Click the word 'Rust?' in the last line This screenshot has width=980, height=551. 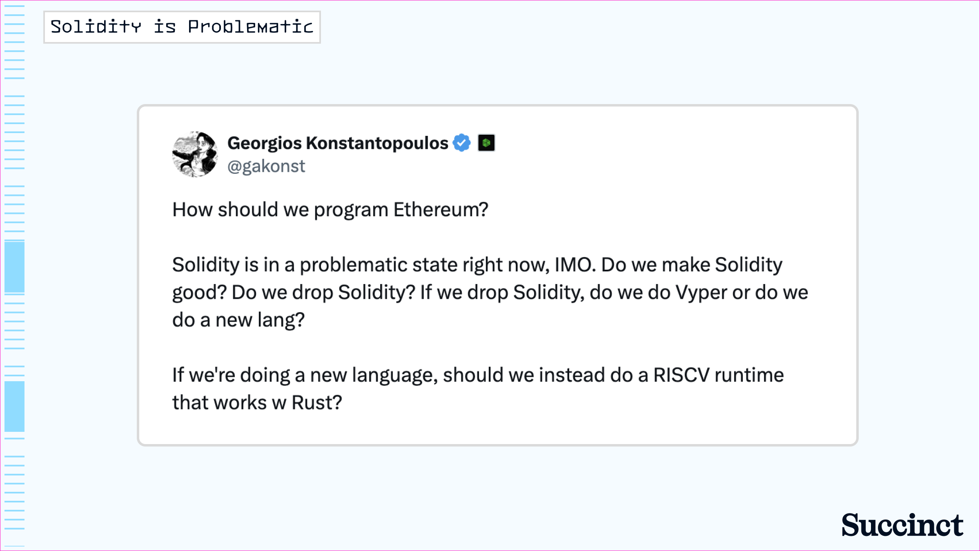click(316, 403)
